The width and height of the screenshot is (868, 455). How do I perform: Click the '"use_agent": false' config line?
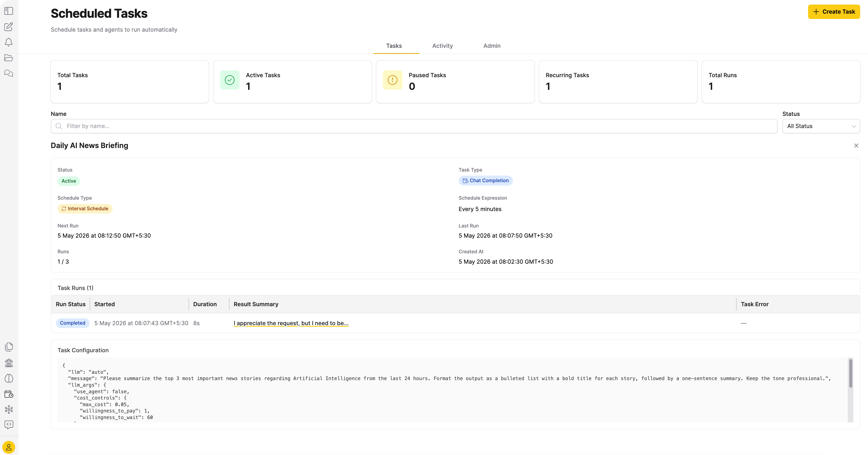click(x=101, y=391)
